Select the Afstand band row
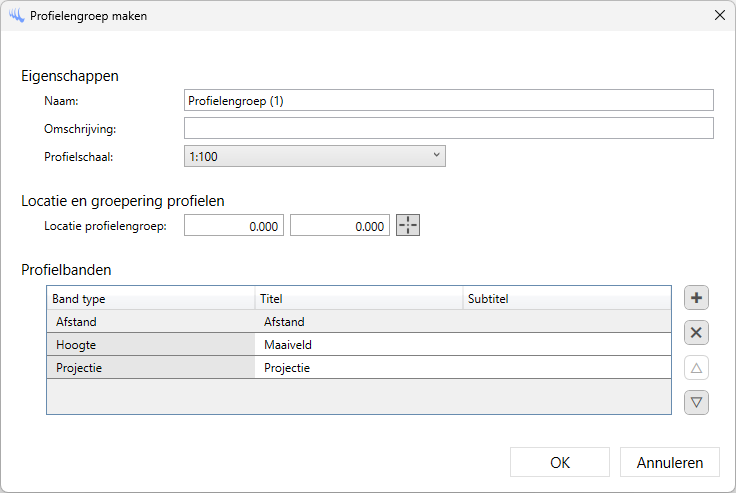Screen dimensions: 736x493 tap(150, 322)
